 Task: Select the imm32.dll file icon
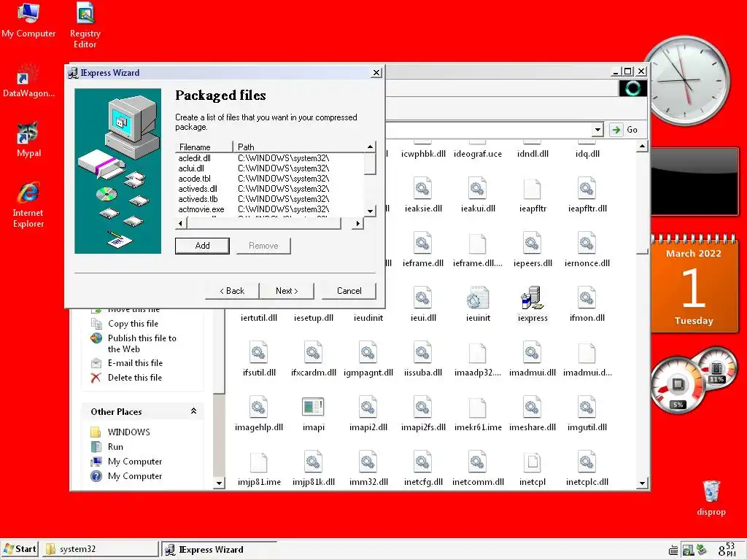(368, 468)
